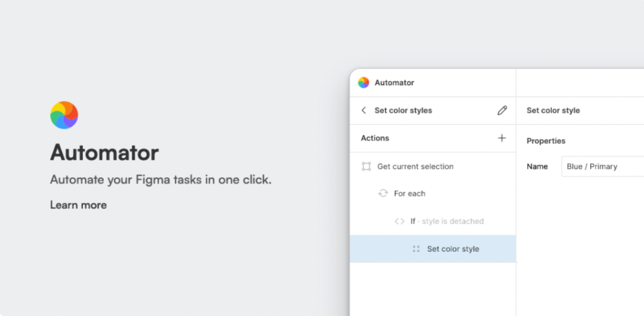The height and width of the screenshot is (316, 644).
Task: Select the For each action
Action: pos(410,194)
